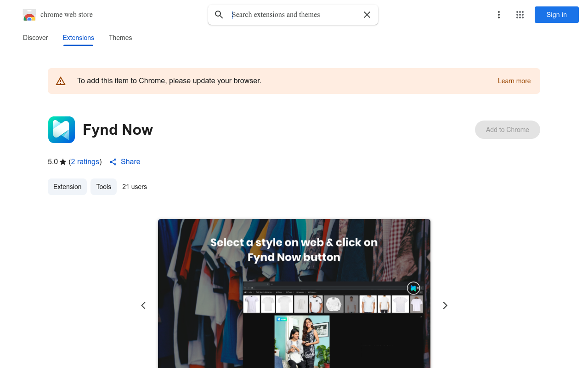Click the Fynd Now heading text
Viewport: 588px width, 368px height.
[x=118, y=130]
